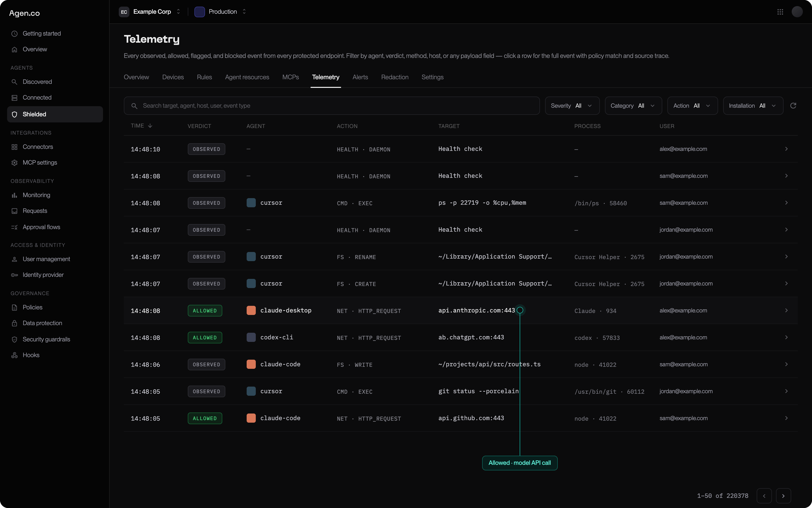Click the /usr/bin/git · 60112 process

pos(609,392)
